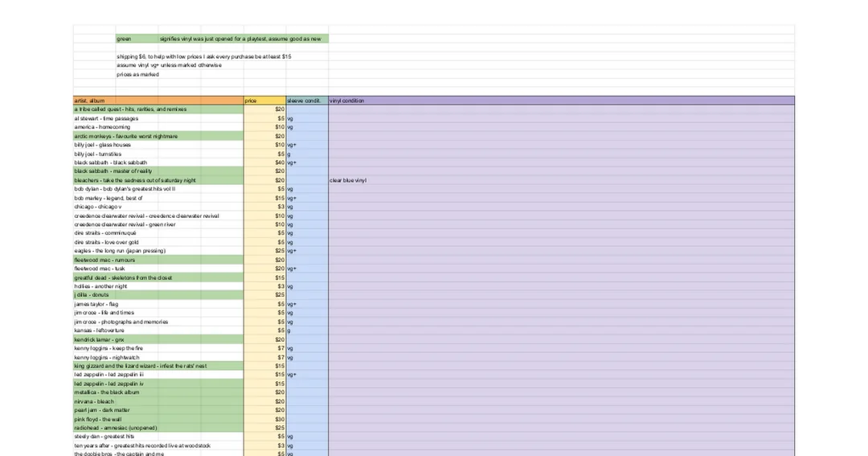Select 'a tribe called quest - hits, rarities, and remixes'
The width and height of the screenshot is (868, 456).
pyautogui.click(x=158, y=109)
